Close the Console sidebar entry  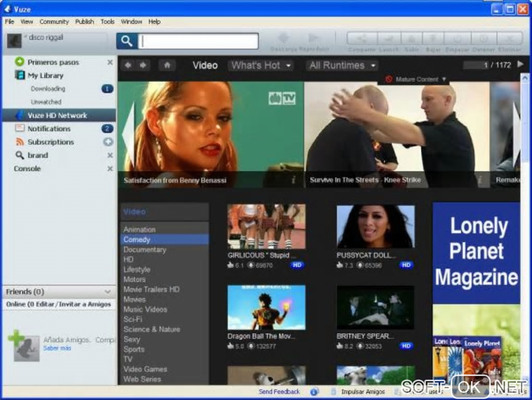point(110,168)
